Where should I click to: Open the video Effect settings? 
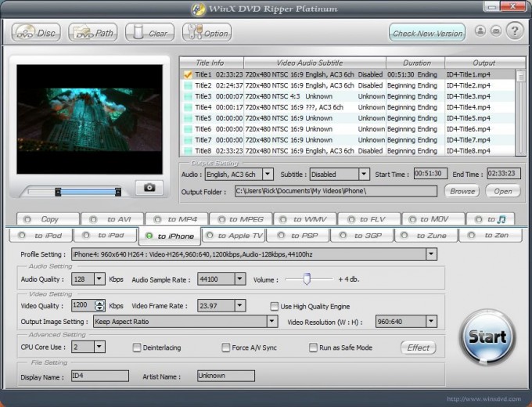(419, 348)
